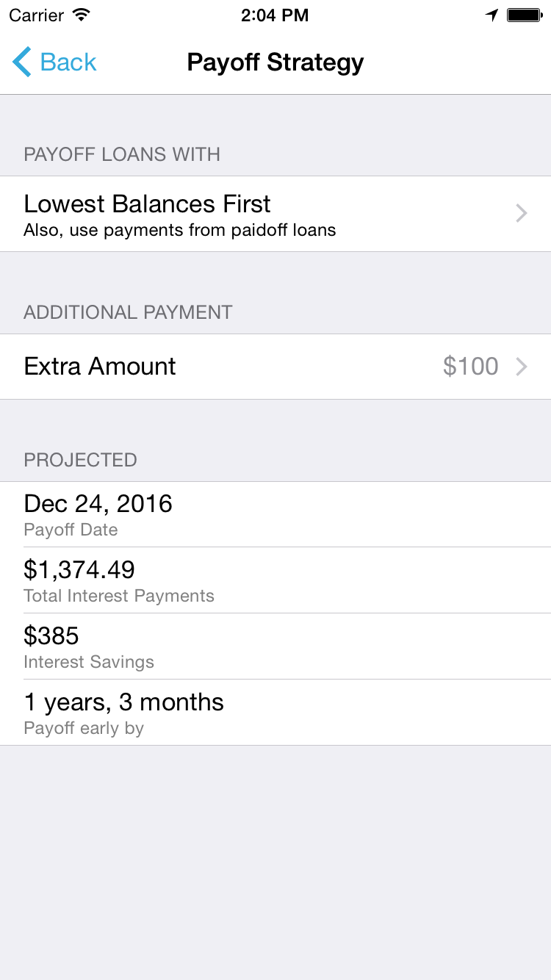The height and width of the screenshot is (980, 551).
Task: Go back using the Back label
Action: (68, 62)
